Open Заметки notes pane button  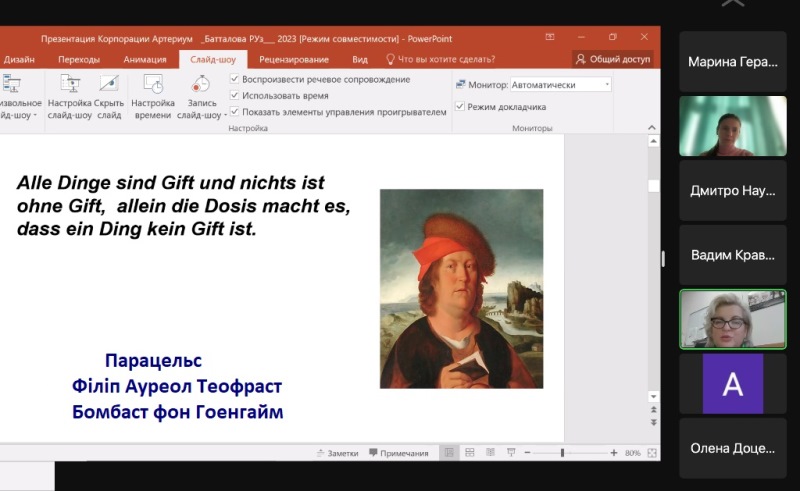[336, 453]
